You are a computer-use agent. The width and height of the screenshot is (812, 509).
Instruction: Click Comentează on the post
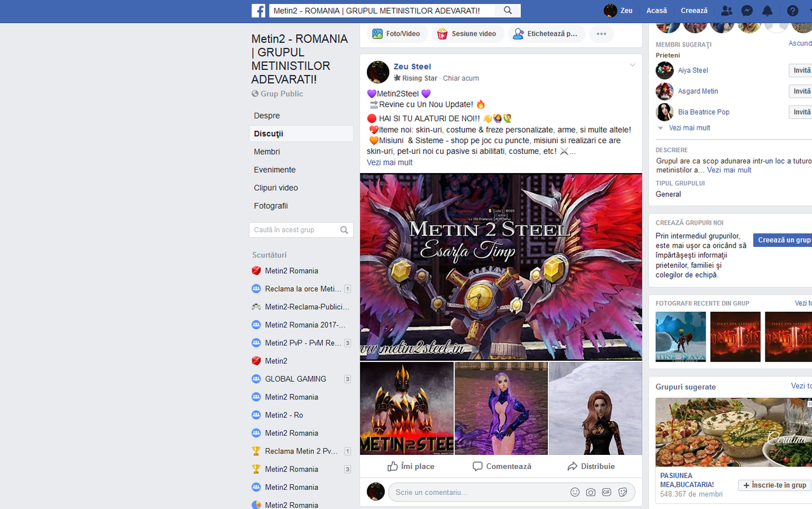point(502,466)
